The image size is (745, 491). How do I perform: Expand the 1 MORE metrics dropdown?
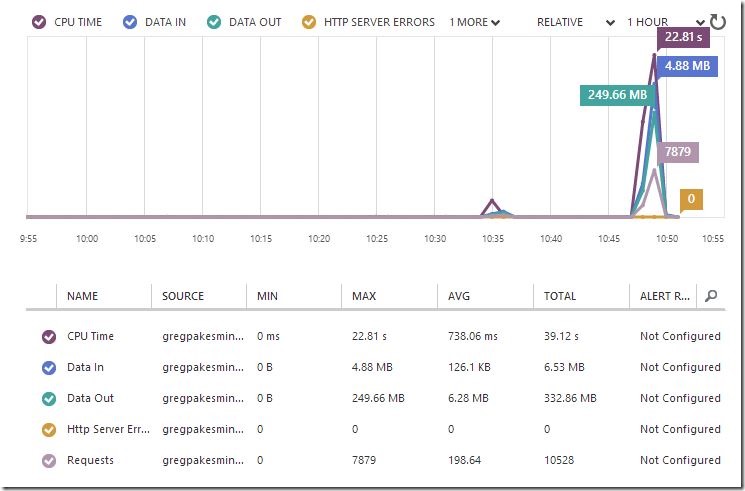[x=475, y=22]
